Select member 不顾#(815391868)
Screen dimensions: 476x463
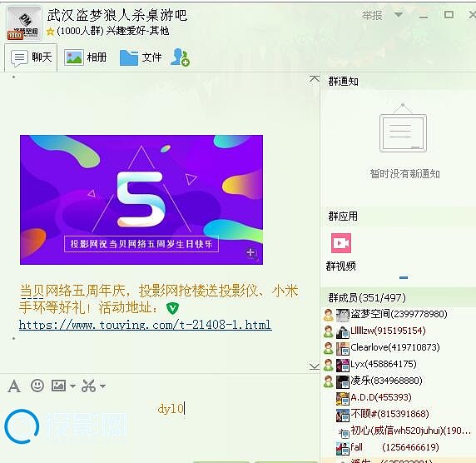[x=399, y=414]
